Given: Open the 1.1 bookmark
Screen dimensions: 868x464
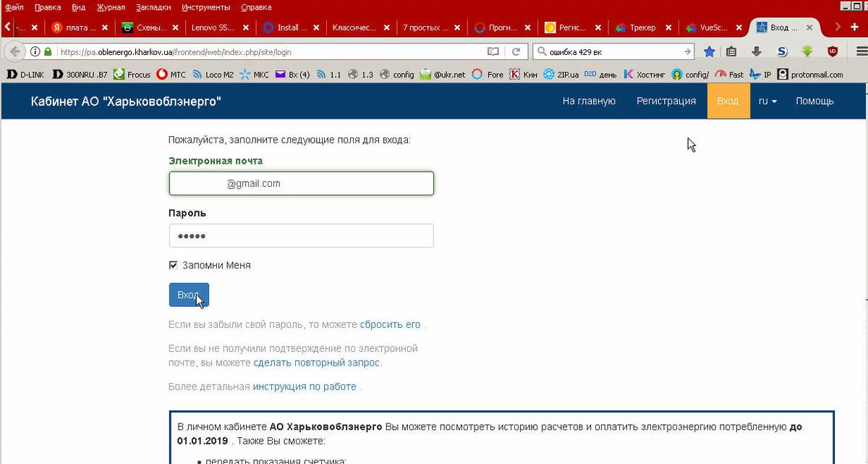Looking at the screenshot, I should click(x=328, y=74).
